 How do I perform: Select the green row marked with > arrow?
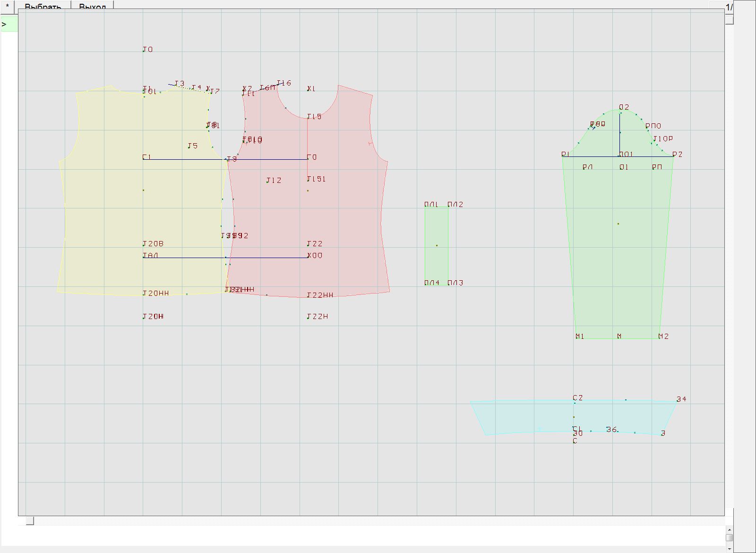click(9, 24)
